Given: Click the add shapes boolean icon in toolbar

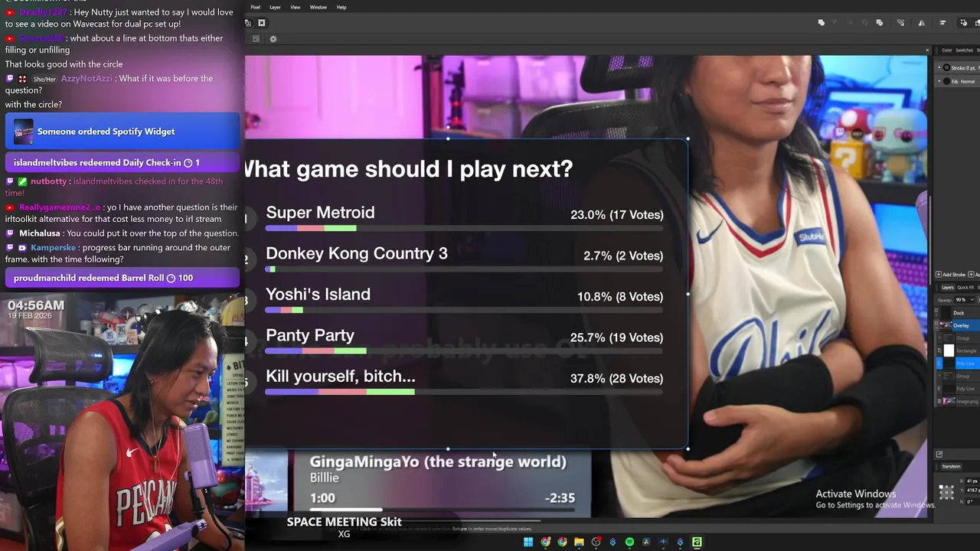Looking at the screenshot, I should pos(822,22).
